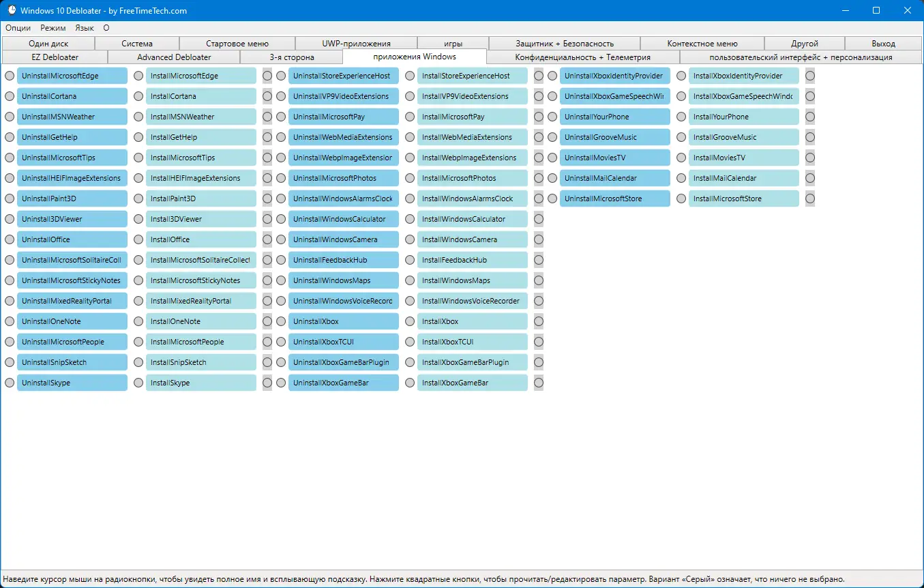The image size is (924, 588).
Task: Click the InstallWindowsVoiceRecorder label
Action: 473,301
